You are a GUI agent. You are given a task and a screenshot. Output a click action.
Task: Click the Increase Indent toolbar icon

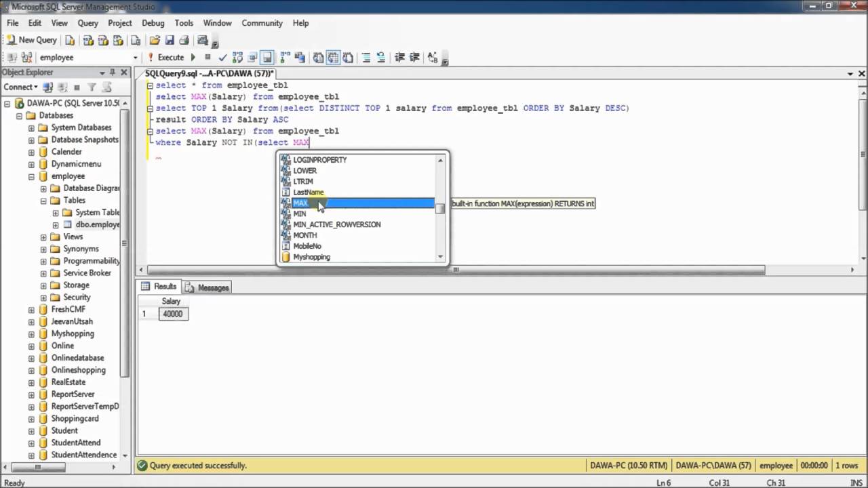tap(414, 58)
